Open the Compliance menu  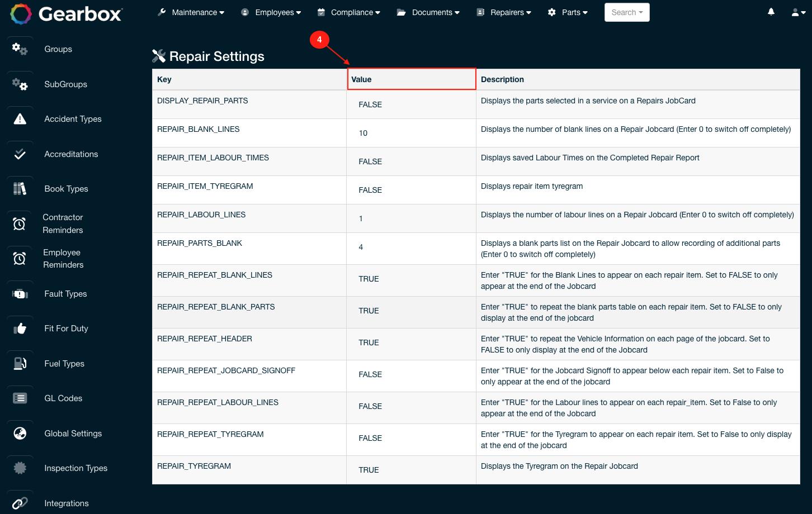(x=348, y=12)
